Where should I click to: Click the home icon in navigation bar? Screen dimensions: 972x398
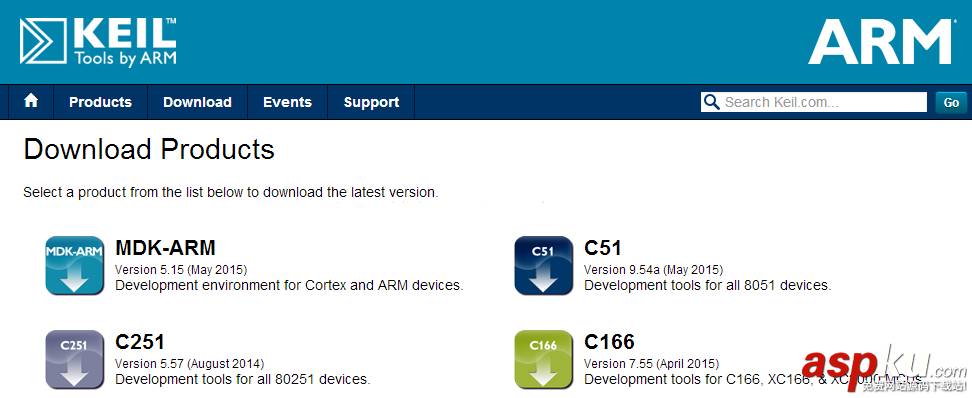31,101
